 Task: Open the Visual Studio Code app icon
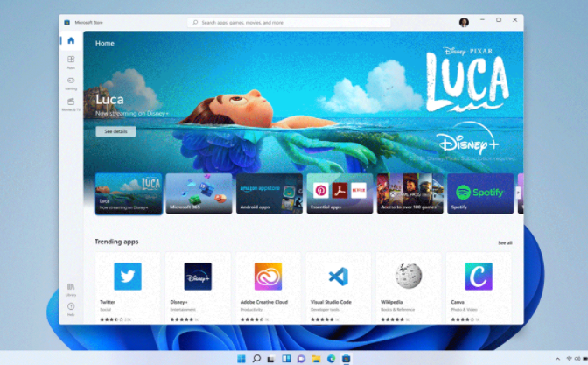[339, 277]
